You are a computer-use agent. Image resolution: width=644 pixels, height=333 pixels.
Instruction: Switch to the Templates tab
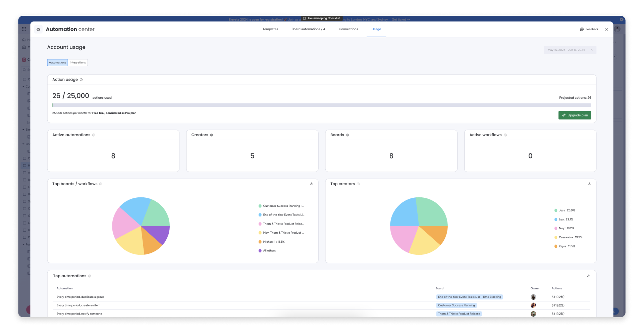270,29
